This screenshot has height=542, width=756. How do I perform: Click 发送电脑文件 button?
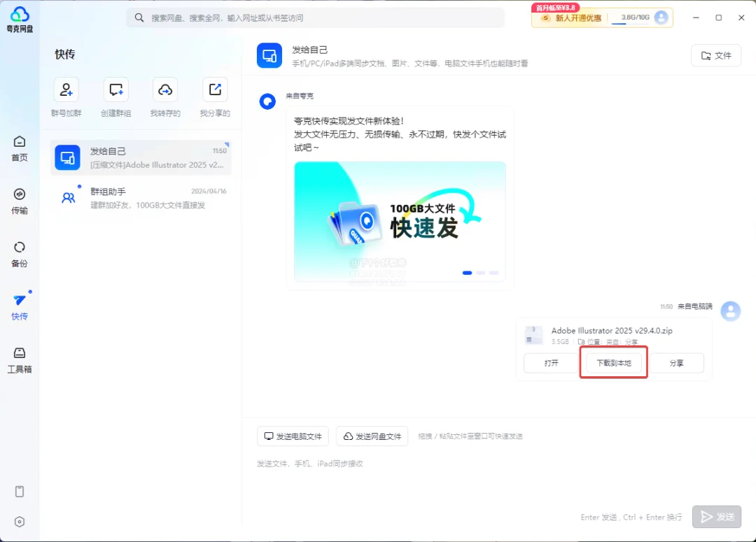[x=293, y=436]
